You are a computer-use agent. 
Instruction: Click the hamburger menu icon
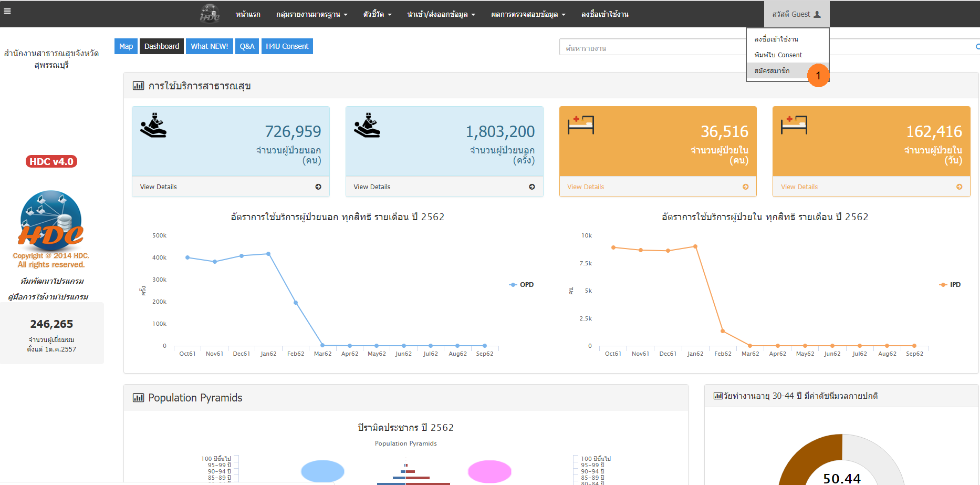(x=7, y=10)
